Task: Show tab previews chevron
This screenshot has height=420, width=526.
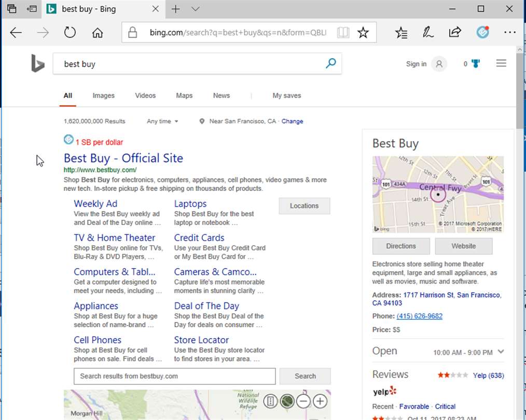Action: pos(196,9)
